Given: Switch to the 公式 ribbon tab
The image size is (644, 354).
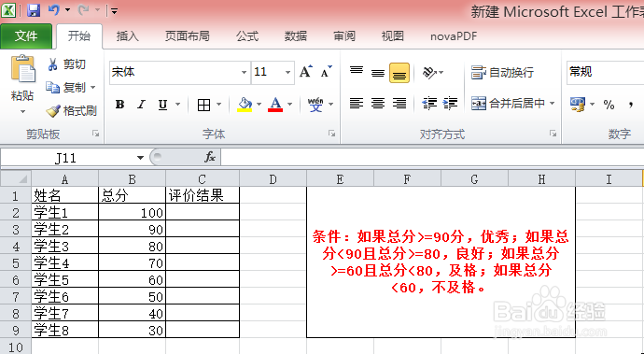Looking at the screenshot, I should pos(247,36).
